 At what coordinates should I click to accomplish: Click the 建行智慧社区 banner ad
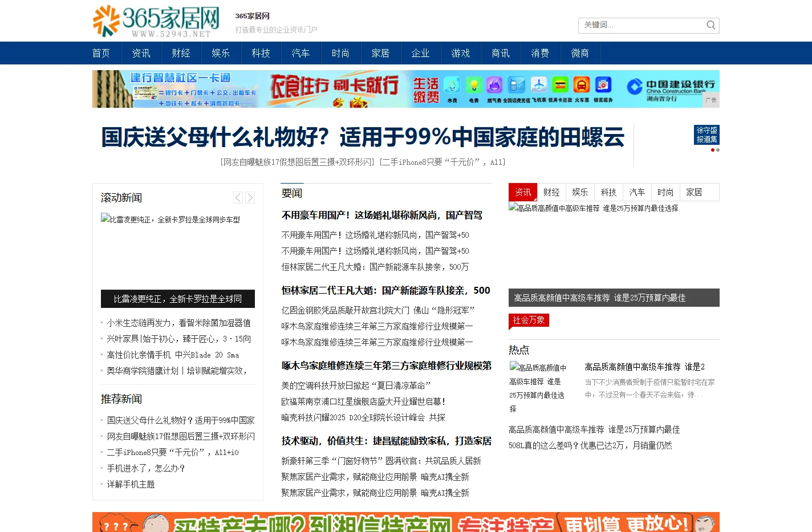click(406, 89)
